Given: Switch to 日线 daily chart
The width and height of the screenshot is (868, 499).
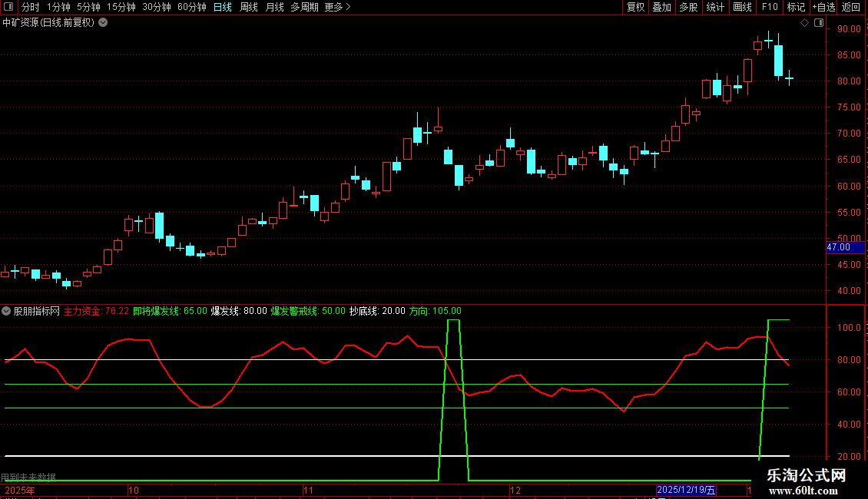Looking at the screenshot, I should pyautogui.click(x=223, y=7).
